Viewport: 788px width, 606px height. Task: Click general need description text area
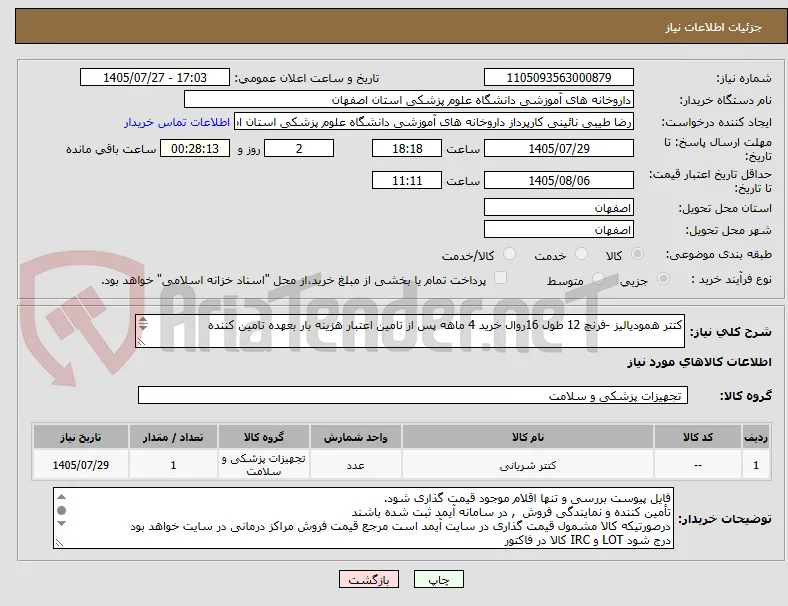click(410, 331)
